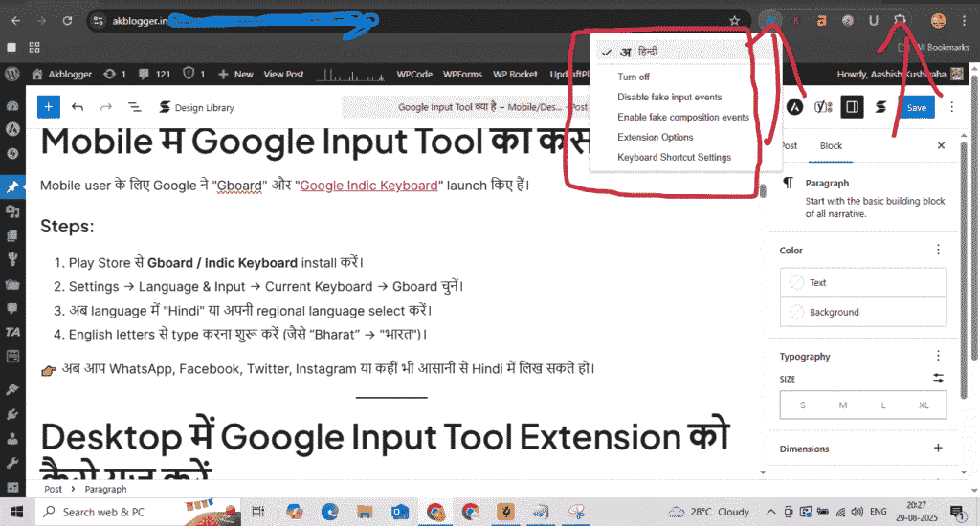980x526 pixels.
Task: Choose Turn off in input tools menu
Action: [x=634, y=77]
